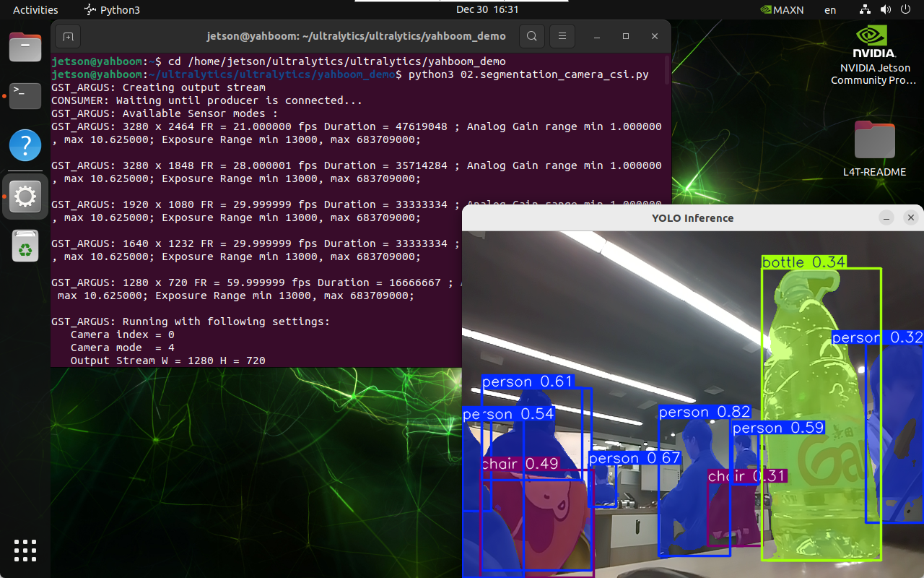Open the en input language menu
The height and width of the screenshot is (578, 924).
click(x=830, y=10)
